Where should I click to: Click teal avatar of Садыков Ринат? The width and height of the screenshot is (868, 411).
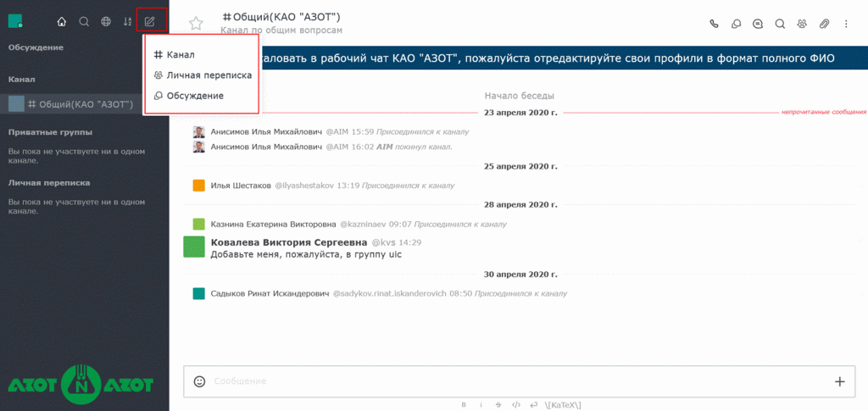pos(198,293)
